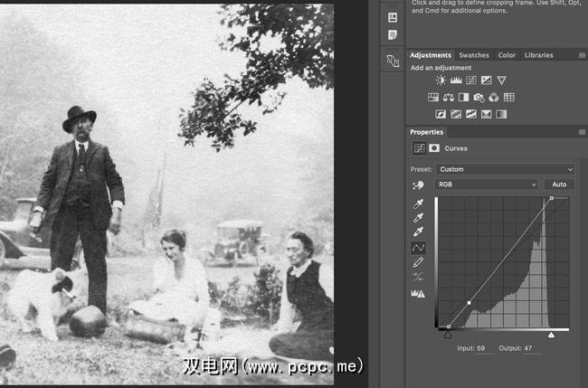Select the bottom-left curve endpoint

(449, 326)
